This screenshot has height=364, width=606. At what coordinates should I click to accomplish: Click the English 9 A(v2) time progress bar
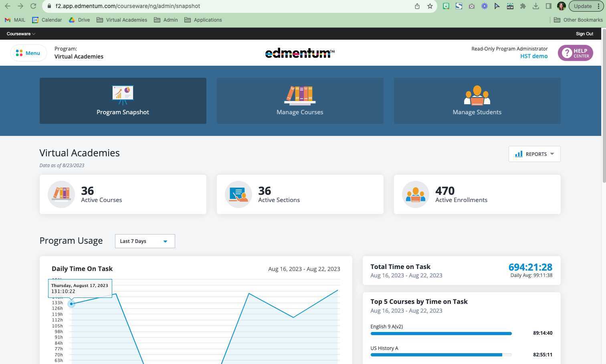tap(441, 333)
